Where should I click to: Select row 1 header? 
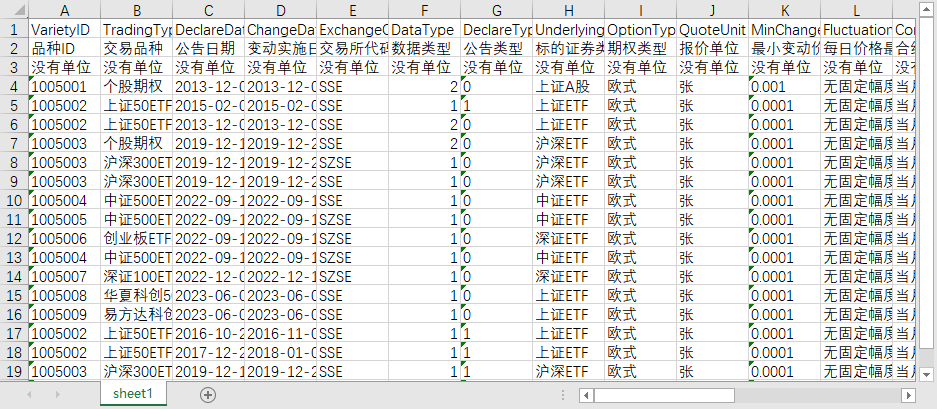tap(14, 29)
